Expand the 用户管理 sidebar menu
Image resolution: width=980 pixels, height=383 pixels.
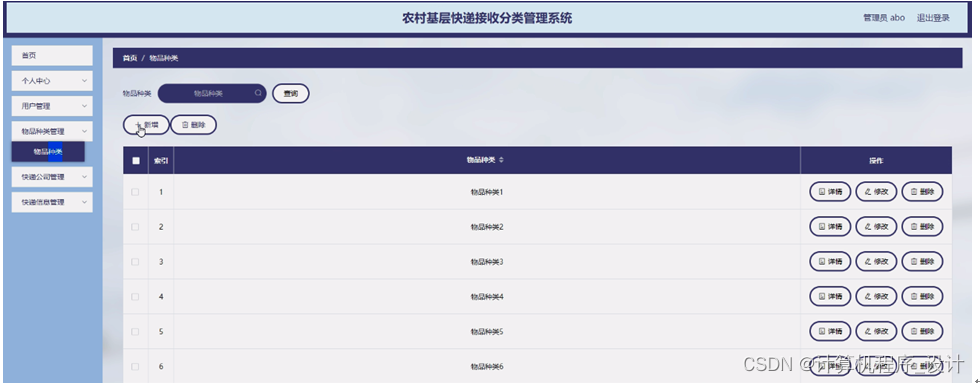[x=52, y=106]
